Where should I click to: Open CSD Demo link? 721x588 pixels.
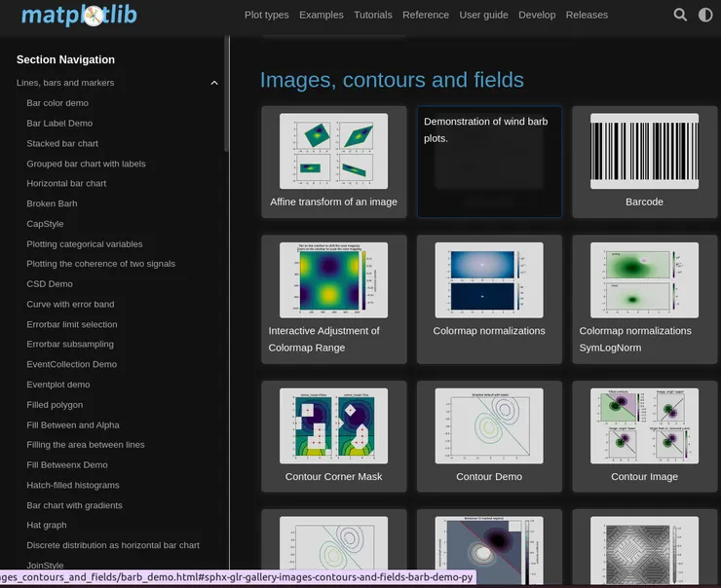50,284
